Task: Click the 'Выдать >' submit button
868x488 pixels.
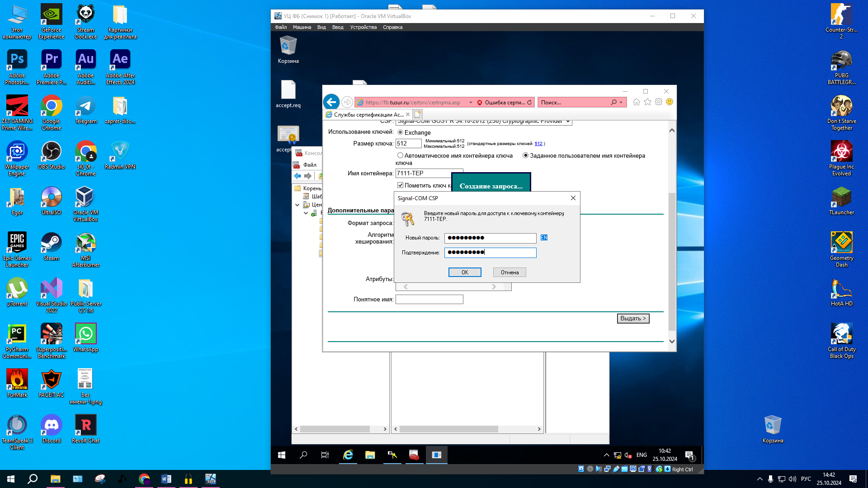Action: point(633,319)
